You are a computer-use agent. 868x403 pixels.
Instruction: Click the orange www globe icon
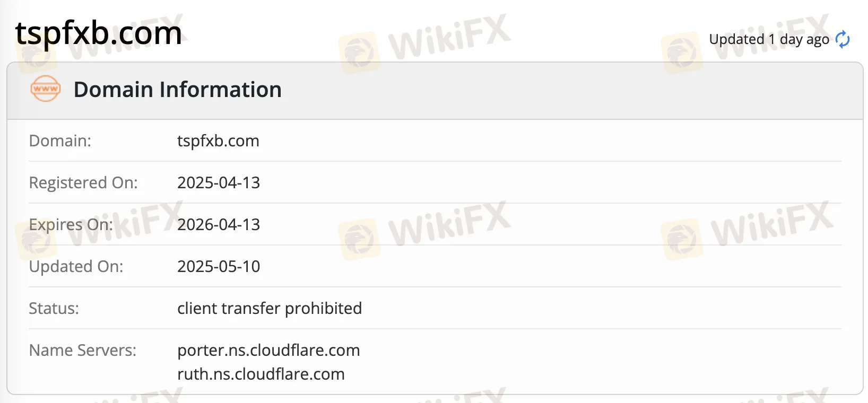click(45, 89)
